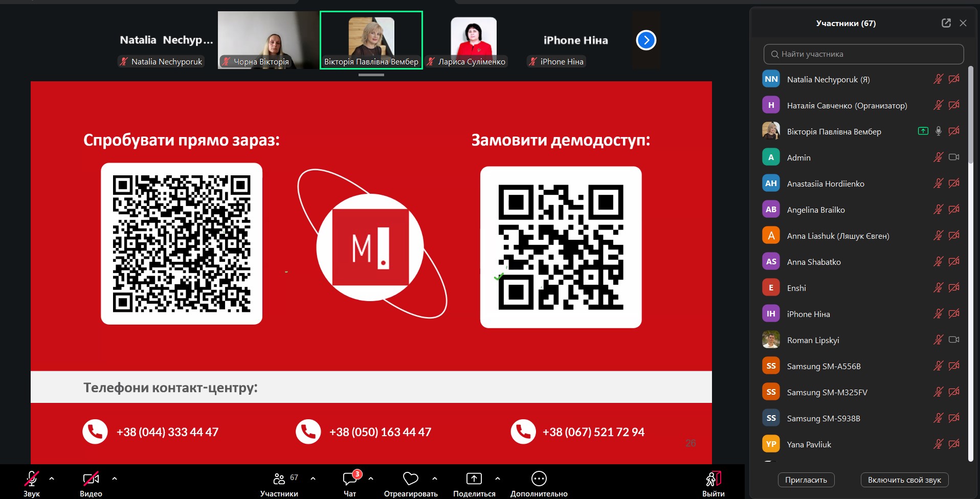This screenshot has width=980, height=499.
Task: Toggle microphone icon beside Natalia Nechyporuk (Я)
Action: click(x=938, y=79)
